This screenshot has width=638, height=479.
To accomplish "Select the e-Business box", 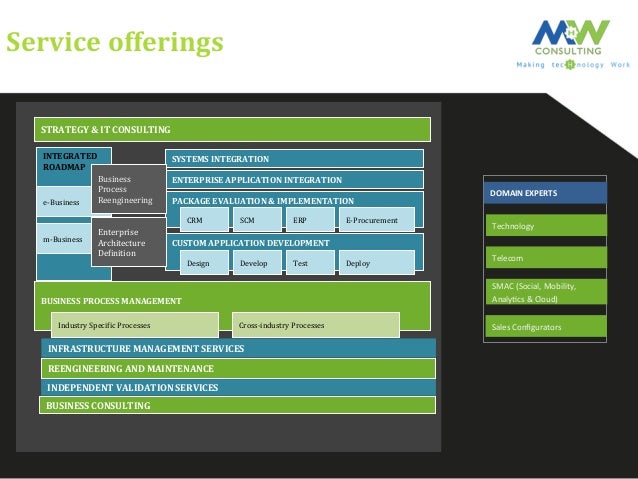I will pos(63,202).
